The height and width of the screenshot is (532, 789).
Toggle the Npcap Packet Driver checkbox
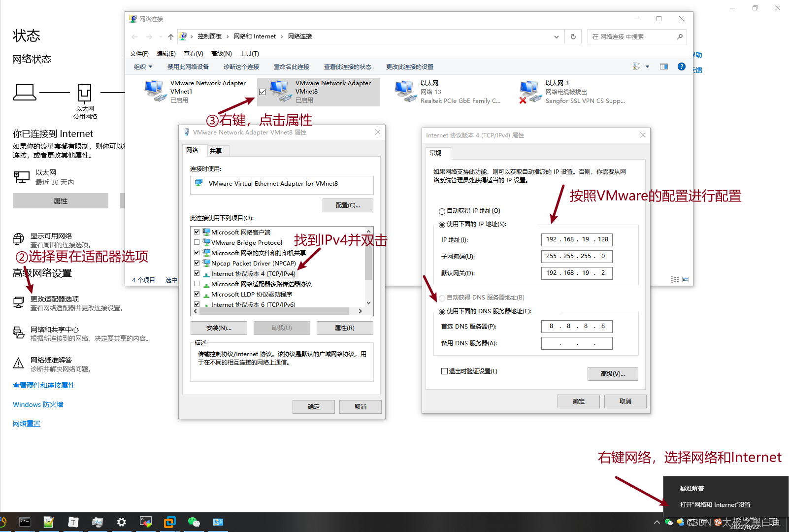197,263
